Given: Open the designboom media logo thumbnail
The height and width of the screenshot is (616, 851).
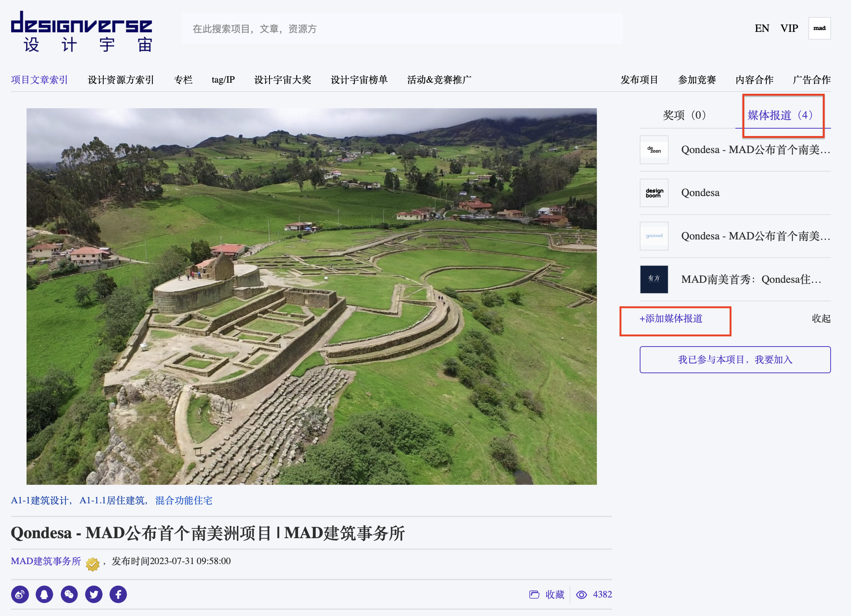Looking at the screenshot, I should 654,193.
